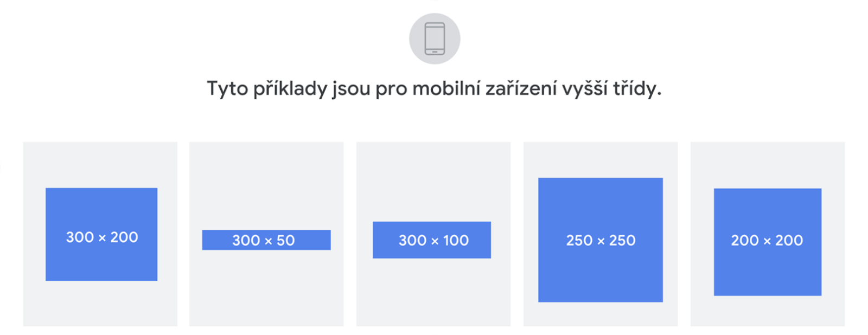Click the "250 × 250" size label
Viewport: 868px width, 335px height.
[x=601, y=240]
